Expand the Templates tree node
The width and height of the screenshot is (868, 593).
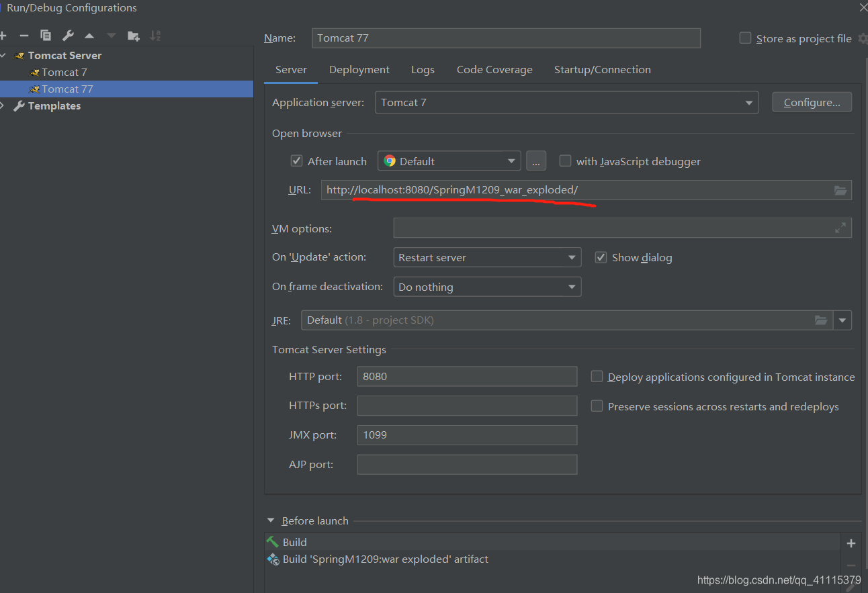[3, 106]
